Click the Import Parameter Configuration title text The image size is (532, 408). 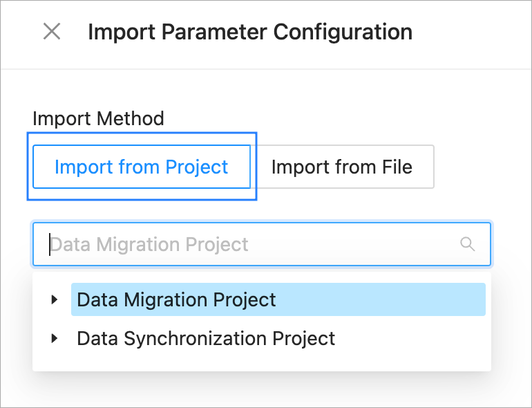(250, 32)
